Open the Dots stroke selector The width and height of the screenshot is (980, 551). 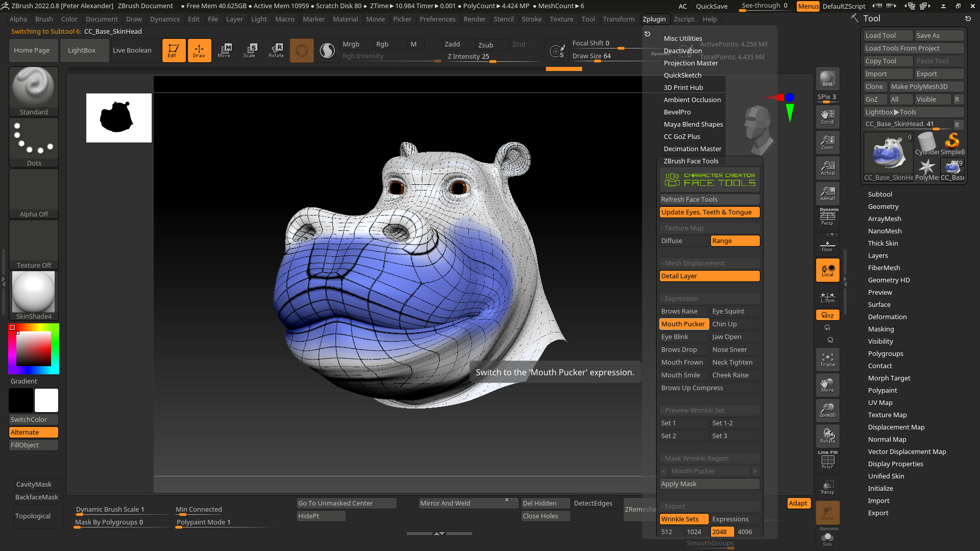pos(34,142)
